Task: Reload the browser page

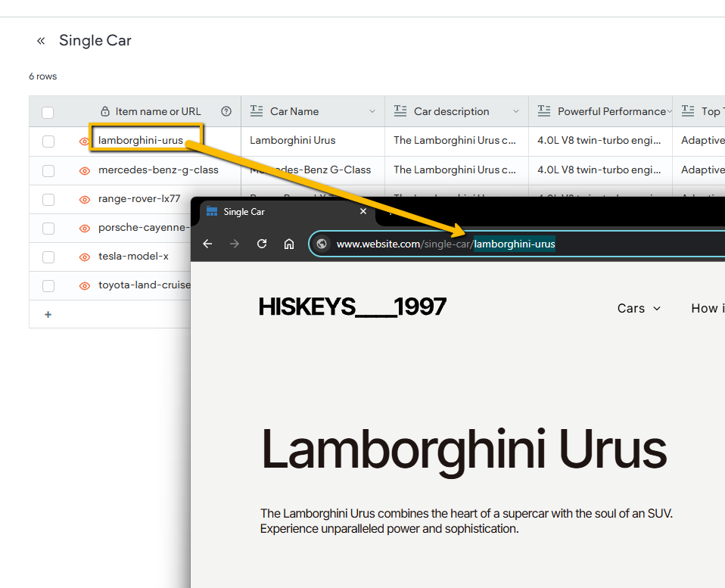Action: point(262,244)
